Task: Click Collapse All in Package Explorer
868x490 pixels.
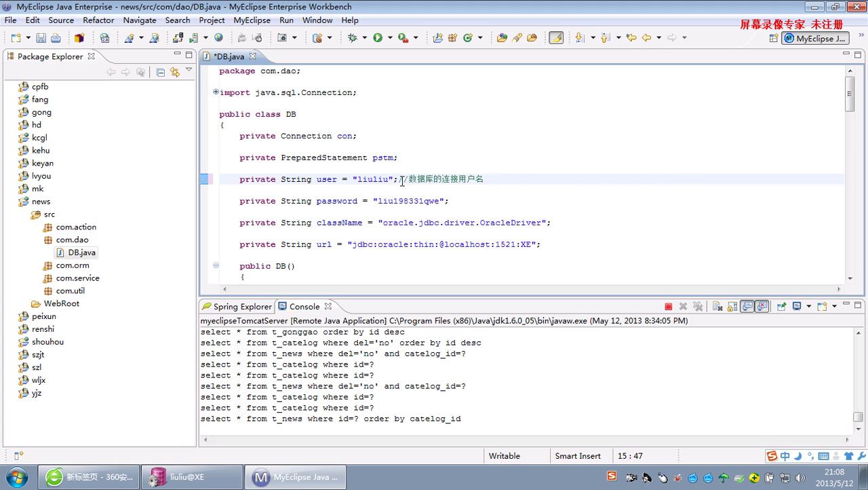Action: pos(160,72)
